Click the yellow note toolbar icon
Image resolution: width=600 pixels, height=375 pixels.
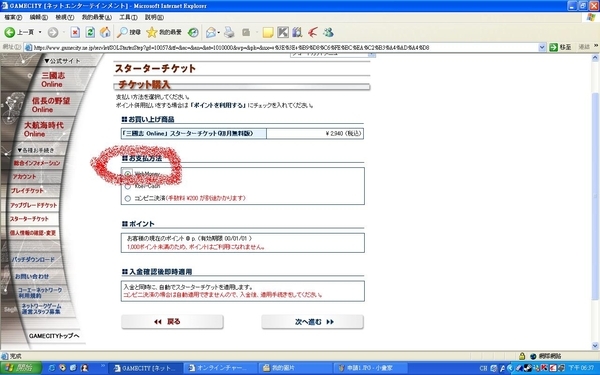tap(268, 33)
